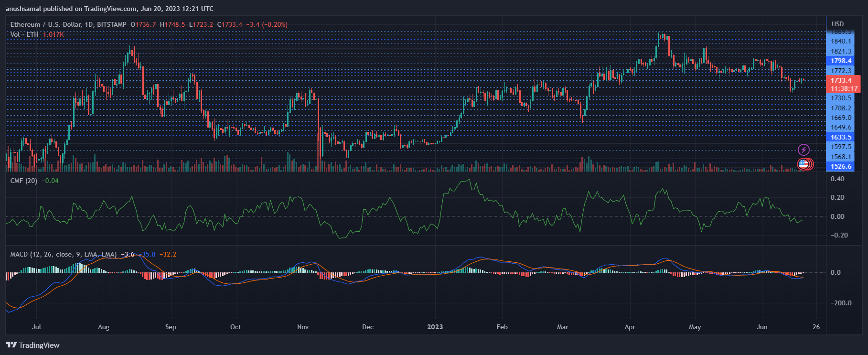Select the highlighted 1798.4 price level label
This screenshot has height=355, width=868.
(x=841, y=61)
